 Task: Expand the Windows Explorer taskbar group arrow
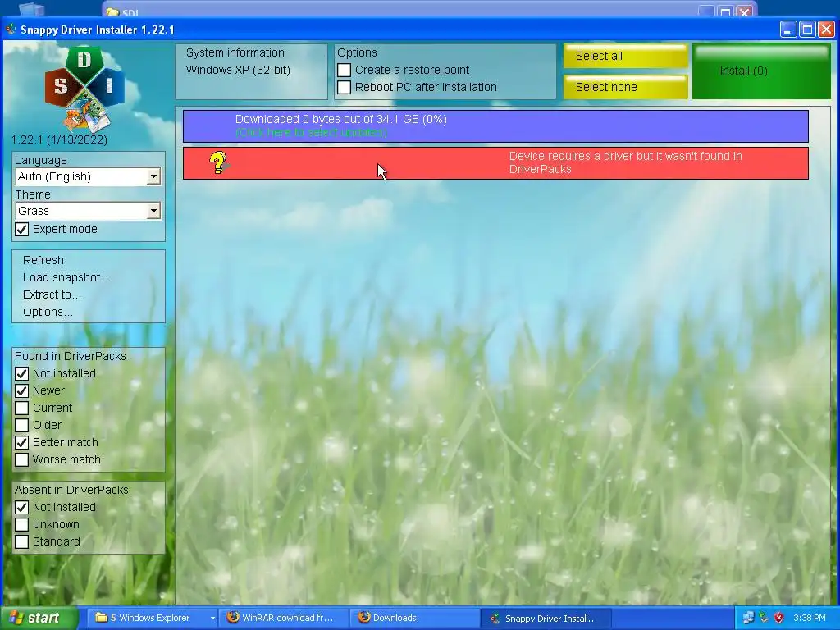point(212,619)
